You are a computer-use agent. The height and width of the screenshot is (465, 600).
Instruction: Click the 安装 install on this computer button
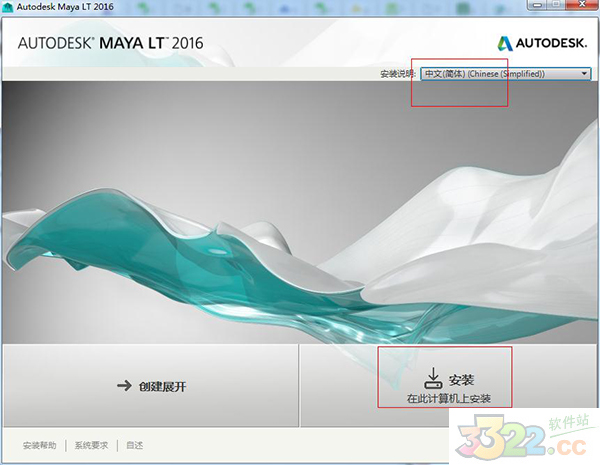[448, 385]
